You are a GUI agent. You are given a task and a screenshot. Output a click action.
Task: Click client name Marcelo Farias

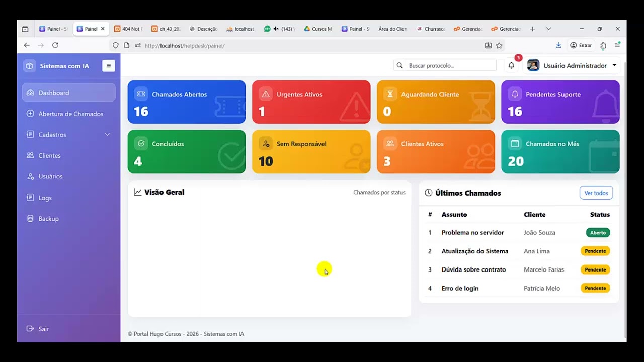click(x=544, y=269)
